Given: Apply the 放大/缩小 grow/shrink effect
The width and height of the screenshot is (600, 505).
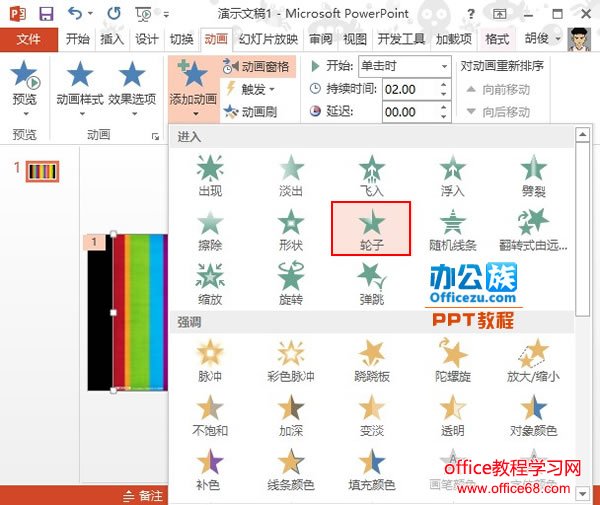Looking at the screenshot, I should [x=533, y=360].
